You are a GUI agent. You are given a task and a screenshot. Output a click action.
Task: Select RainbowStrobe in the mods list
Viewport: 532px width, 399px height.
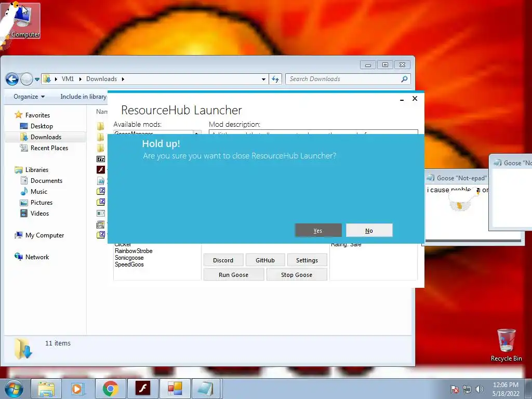(x=134, y=251)
